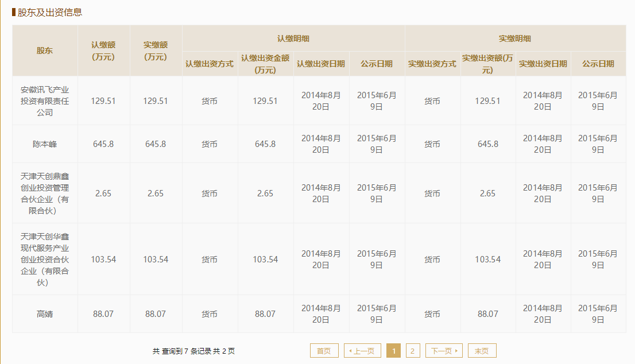The height and width of the screenshot is (364, 635).
Task: Go to previous page with 上一页
Action: 362,351
